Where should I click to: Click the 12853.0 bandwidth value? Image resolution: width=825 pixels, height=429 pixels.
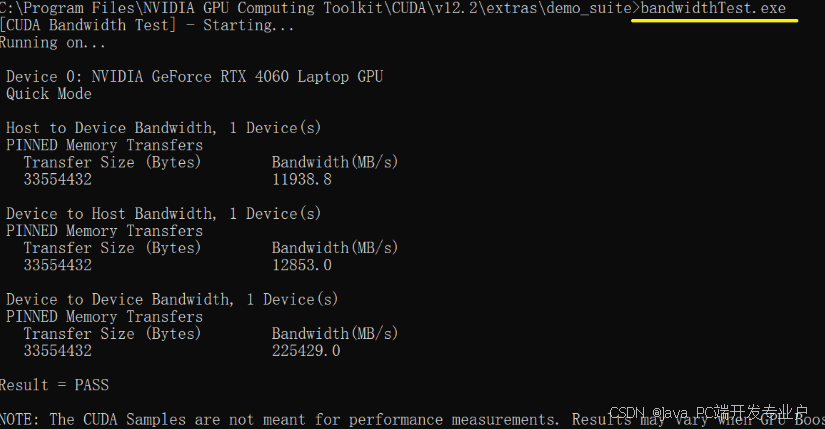pos(301,265)
